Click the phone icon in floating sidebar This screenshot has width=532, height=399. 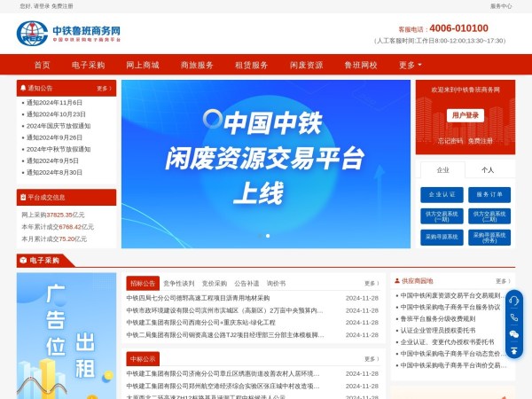point(513,317)
